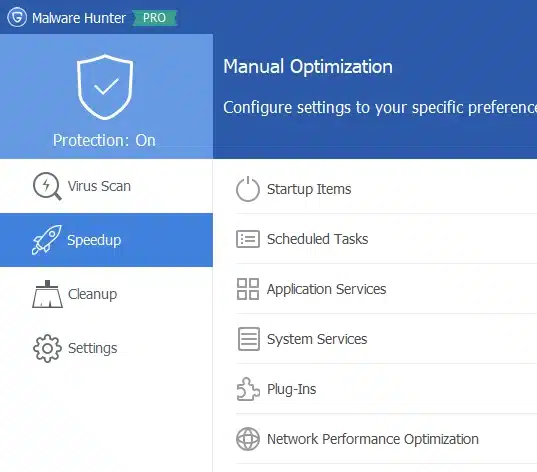Click the Malware Hunter logo icon
This screenshot has height=472, width=537.
click(x=17, y=17)
